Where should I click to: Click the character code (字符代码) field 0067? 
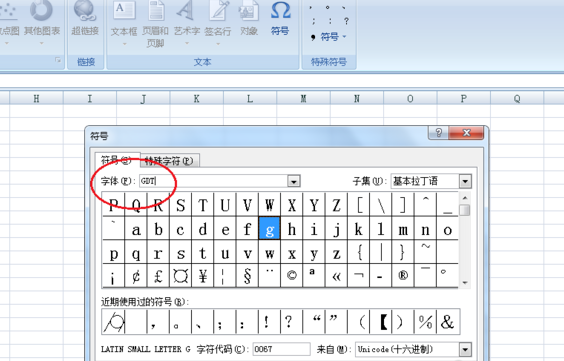click(x=281, y=349)
